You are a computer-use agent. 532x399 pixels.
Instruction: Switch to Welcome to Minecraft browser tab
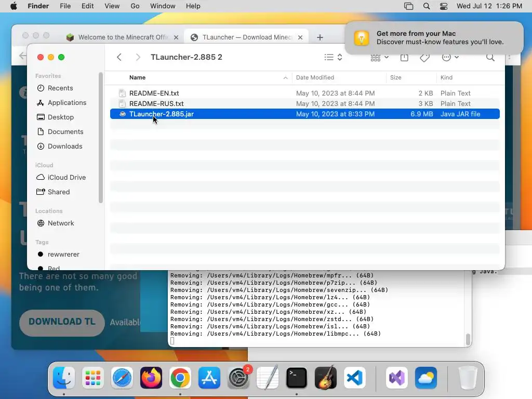(123, 37)
